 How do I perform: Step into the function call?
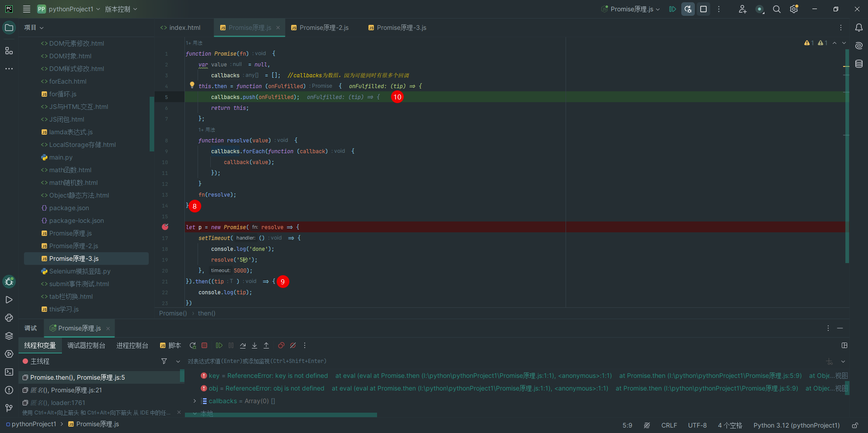tap(255, 345)
